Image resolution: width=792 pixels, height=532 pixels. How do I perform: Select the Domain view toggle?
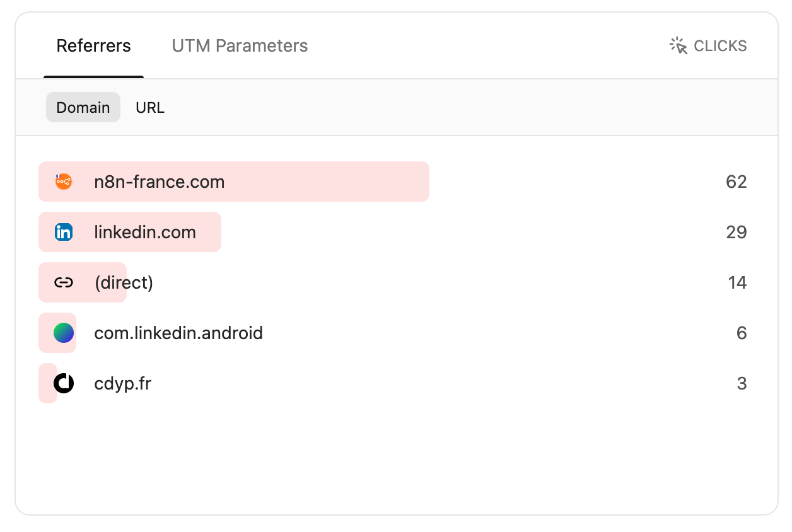[x=83, y=107]
